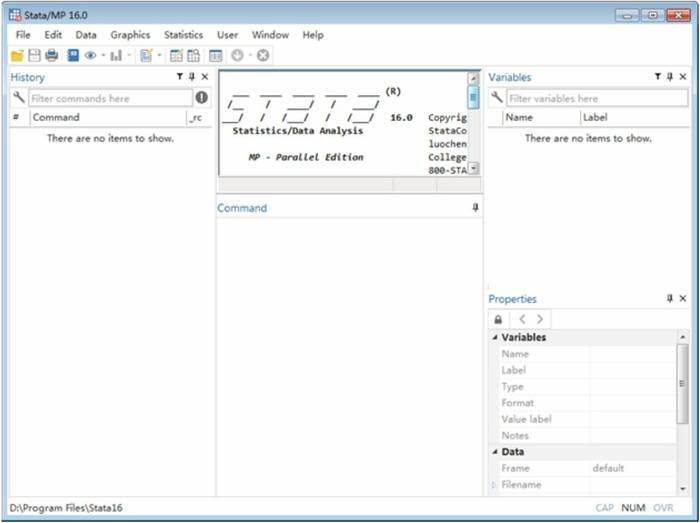This screenshot has height=523, width=700.
Task: Click the Results window scroll up arrow
Action: click(473, 79)
